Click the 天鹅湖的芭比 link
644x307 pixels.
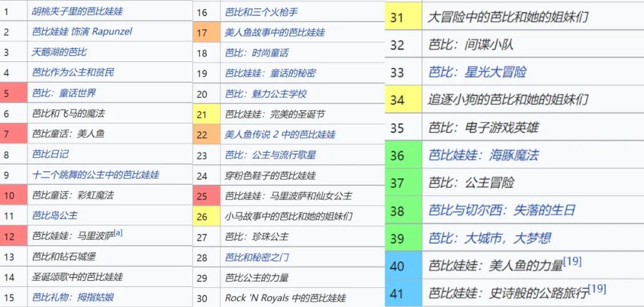[x=59, y=52]
